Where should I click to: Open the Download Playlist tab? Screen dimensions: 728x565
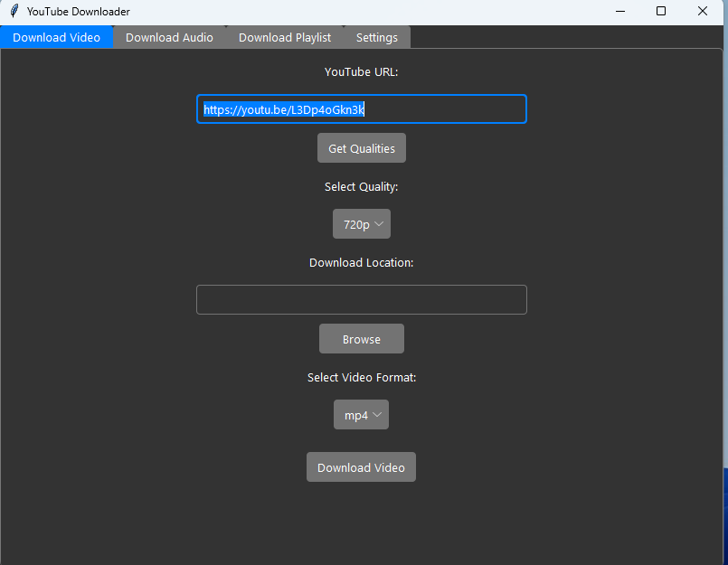pyautogui.click(x=285, y=37)
